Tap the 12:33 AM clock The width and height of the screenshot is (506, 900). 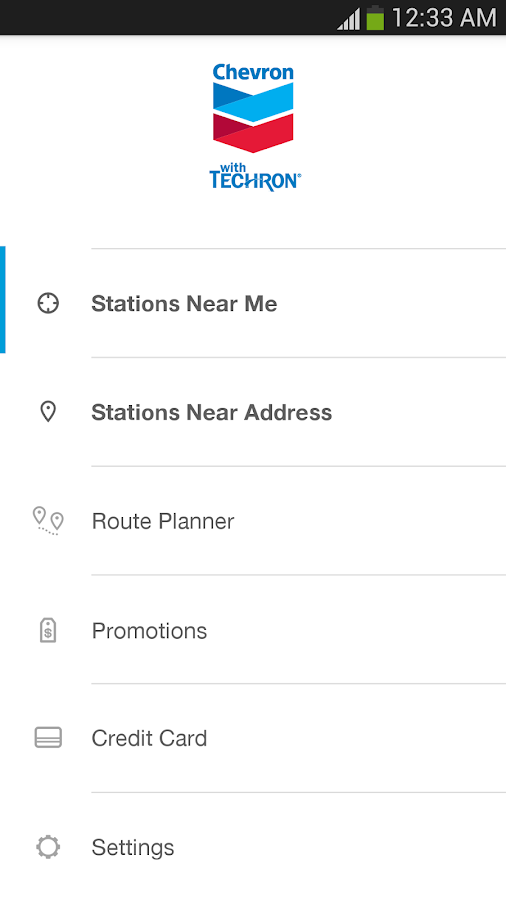click(x=444, y=18)
